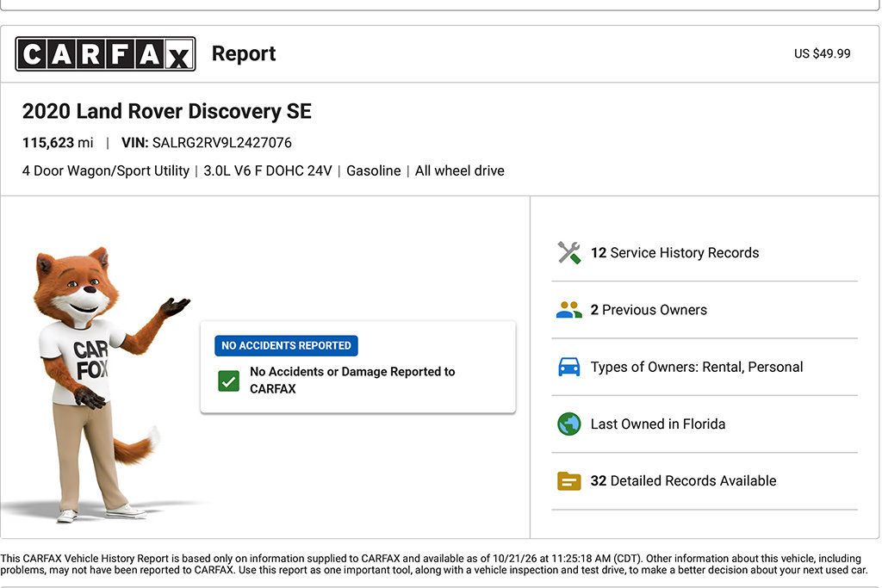Viewport: 882px width, 588px height.
Task: Click 4 Door Wagon/Sport Utility text
Action: coord(106,171)
